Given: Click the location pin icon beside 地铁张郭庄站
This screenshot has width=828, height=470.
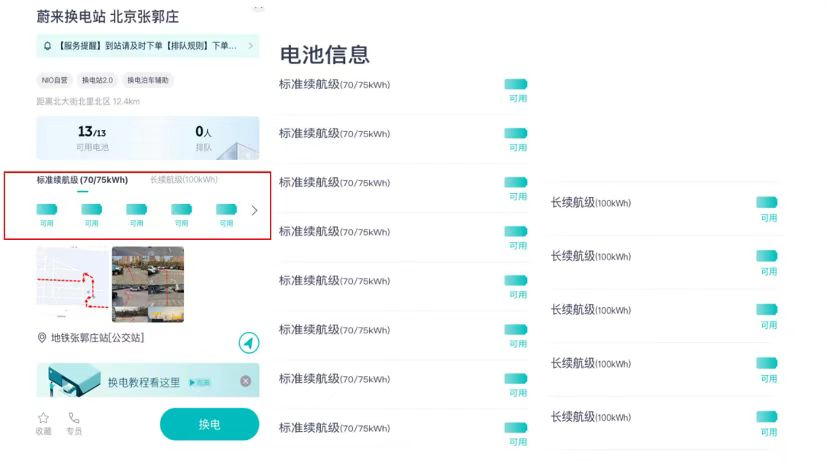Looking at the screenshot, I should tap(42, 337).
